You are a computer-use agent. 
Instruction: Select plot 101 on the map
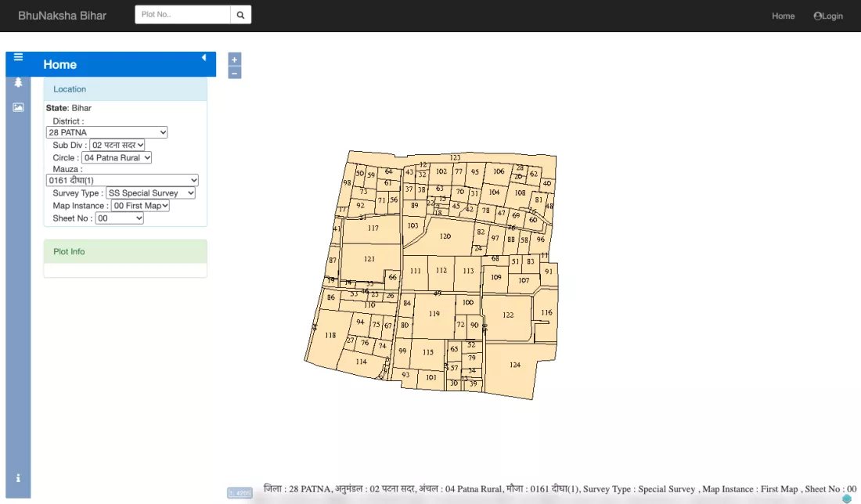(x=431, y=377)
